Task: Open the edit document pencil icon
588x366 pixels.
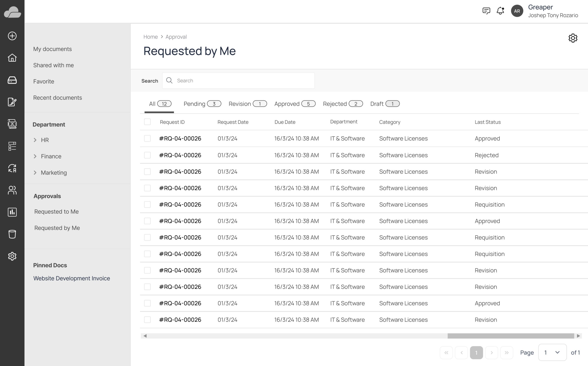Action: [12, 102]
